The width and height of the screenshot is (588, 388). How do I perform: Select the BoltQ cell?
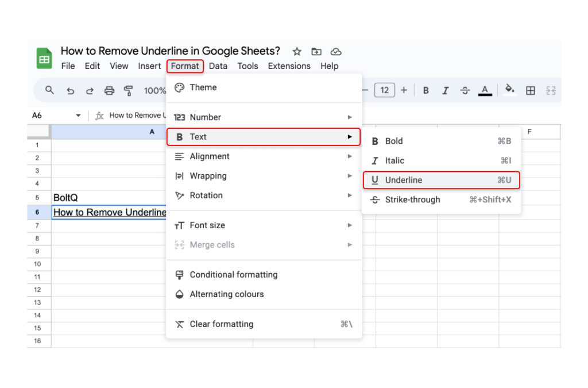coord(109,197)
